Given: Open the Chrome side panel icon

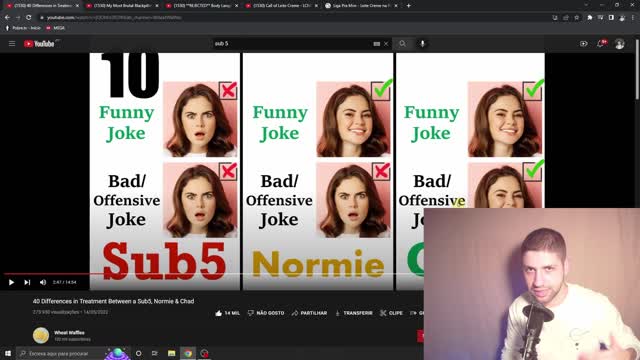Looking at the screenshot, I should click(x=611, y=18).
